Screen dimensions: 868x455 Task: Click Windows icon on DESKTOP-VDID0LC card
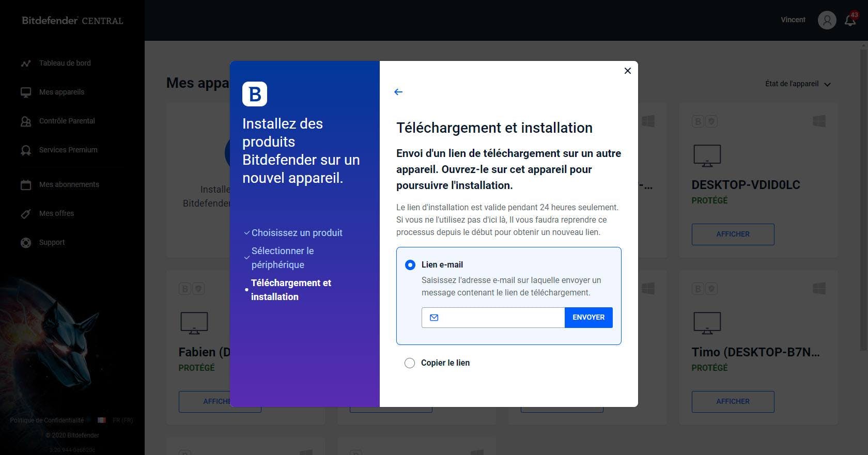(819, 121)
